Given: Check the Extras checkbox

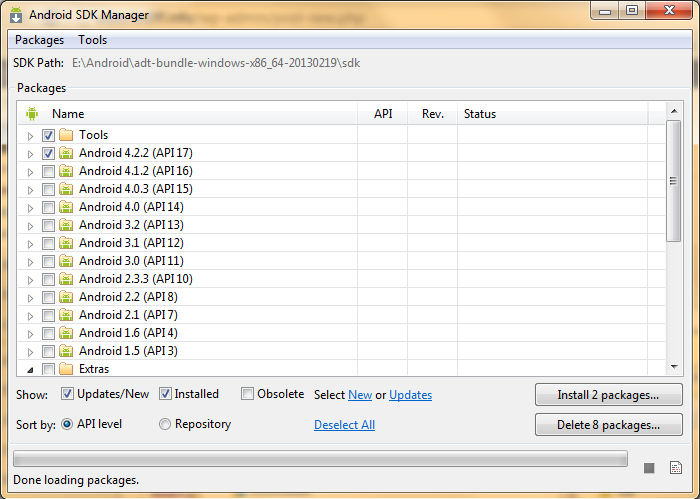Looking at the screenshot, I should tap(48, 369).
